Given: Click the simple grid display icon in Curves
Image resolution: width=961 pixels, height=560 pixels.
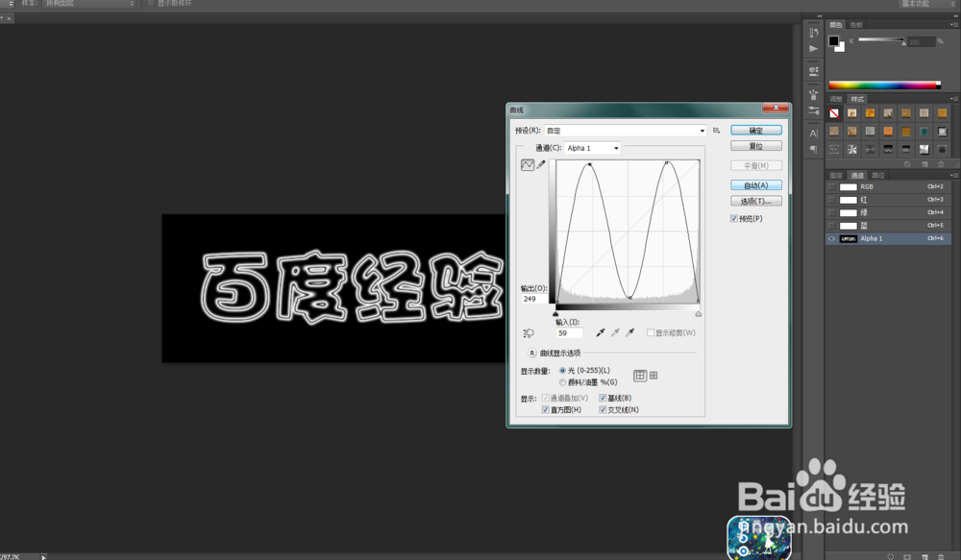Looking at the screenshot, I should point(638,376).
